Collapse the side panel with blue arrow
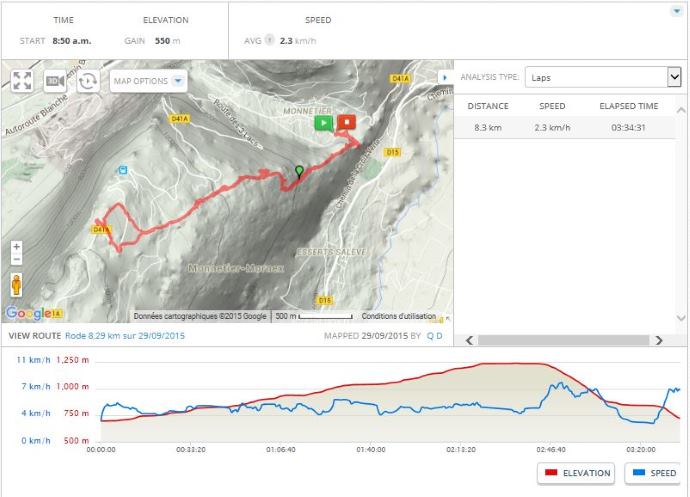The width and height of the screenshot is (690, 497). (444, 76)
